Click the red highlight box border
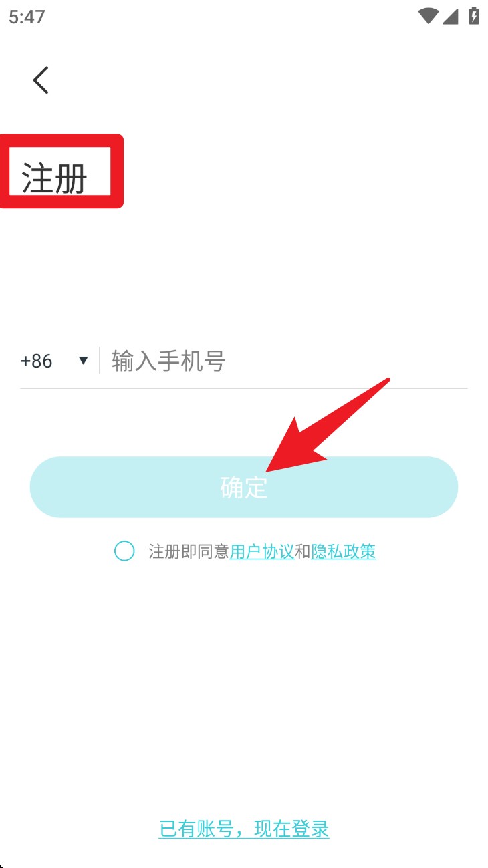The width and height of the screenshot is (488, 868). point(62,171)
